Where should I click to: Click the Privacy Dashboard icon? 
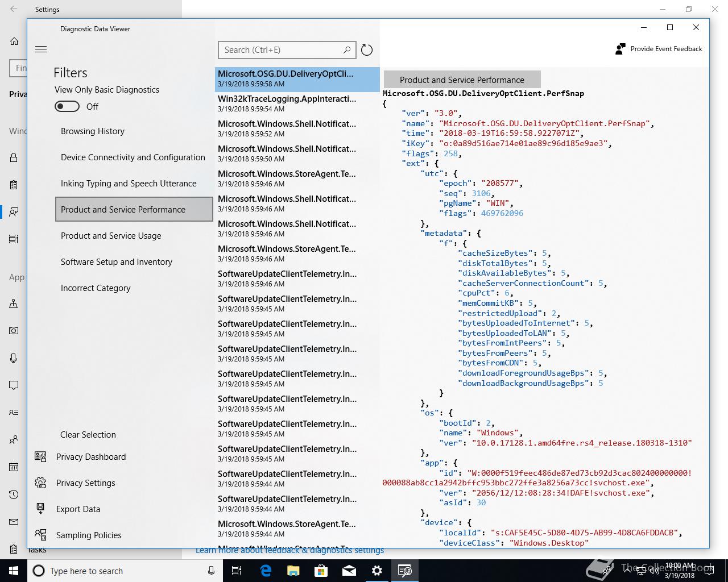point(40,456)
